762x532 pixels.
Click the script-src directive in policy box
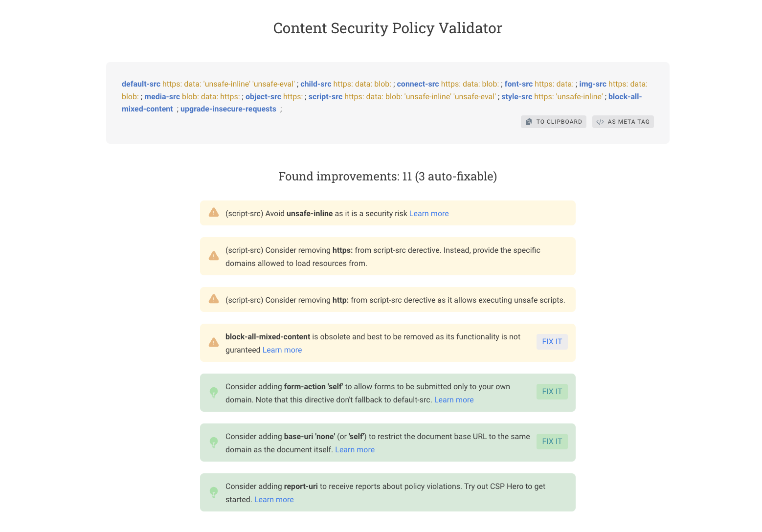[325, 97]
